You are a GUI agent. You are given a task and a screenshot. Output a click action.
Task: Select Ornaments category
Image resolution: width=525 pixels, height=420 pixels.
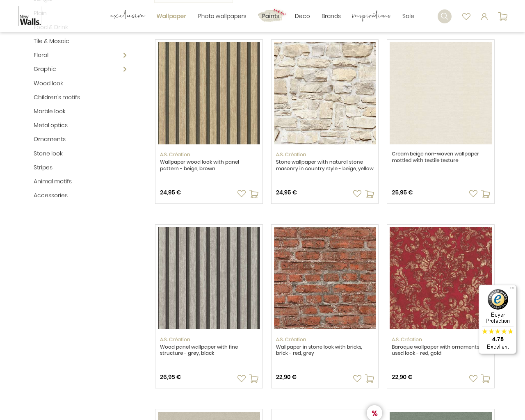pyautogui.click(x=50, y=139)
